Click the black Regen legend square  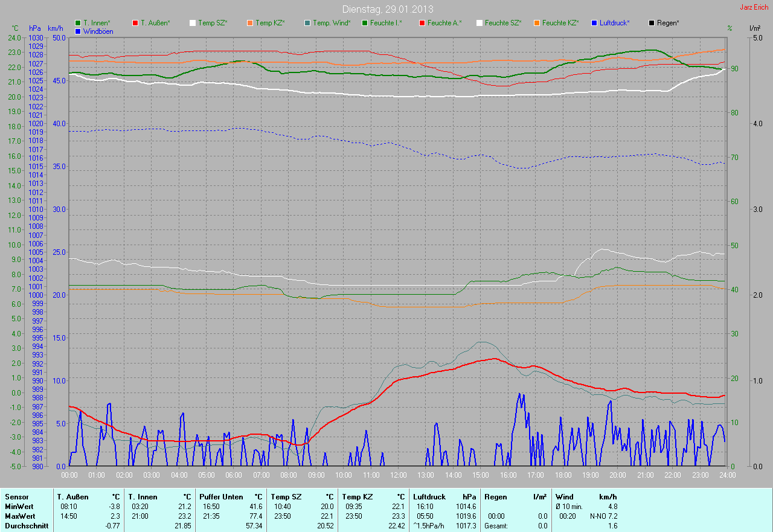652,23
